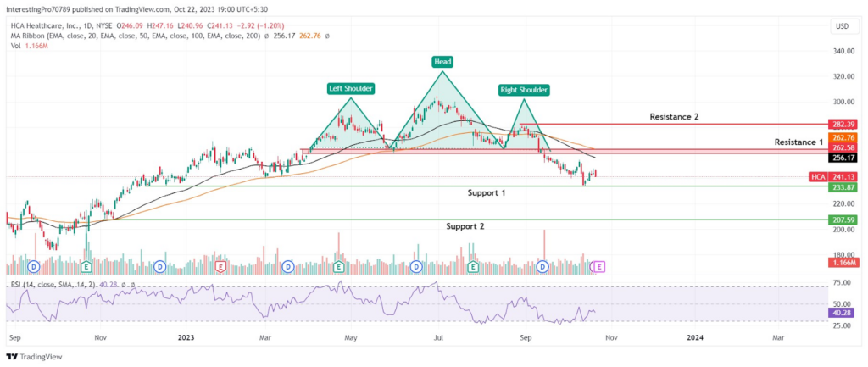This screenshot has height=367, width=868.
Task: Click the red 262.58 price tag
Action: pyautogui.click(x=843, y=147)
